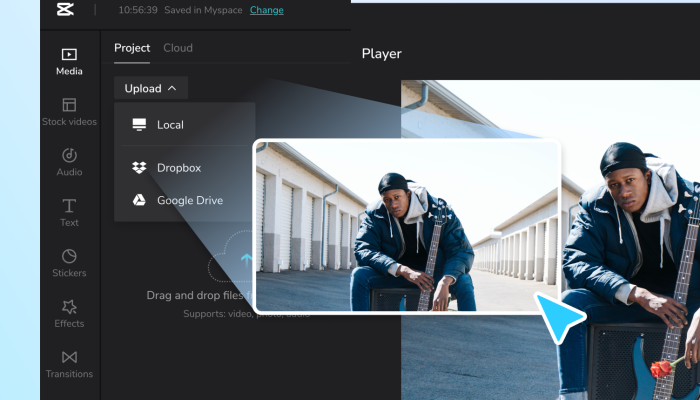Collapse the Upload dropdown menu
The image size is (700, 400).
pyautogui.click(x=150, y=88)
